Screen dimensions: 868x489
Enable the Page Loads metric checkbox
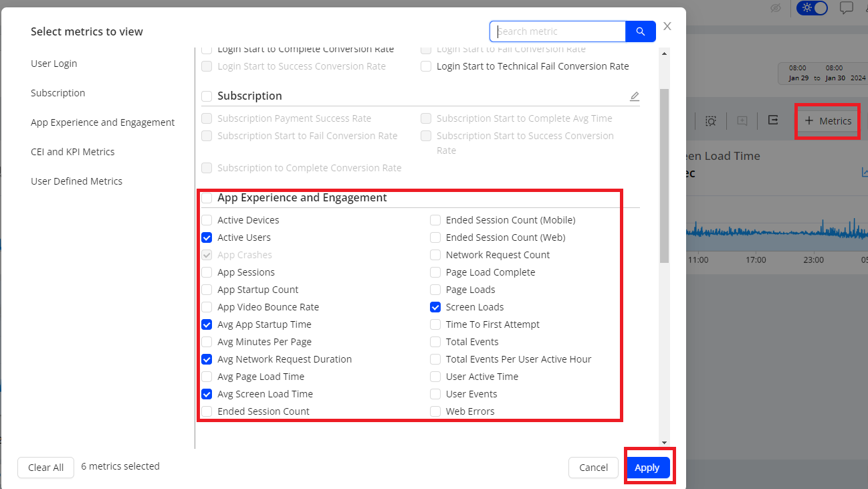(435, 290)
